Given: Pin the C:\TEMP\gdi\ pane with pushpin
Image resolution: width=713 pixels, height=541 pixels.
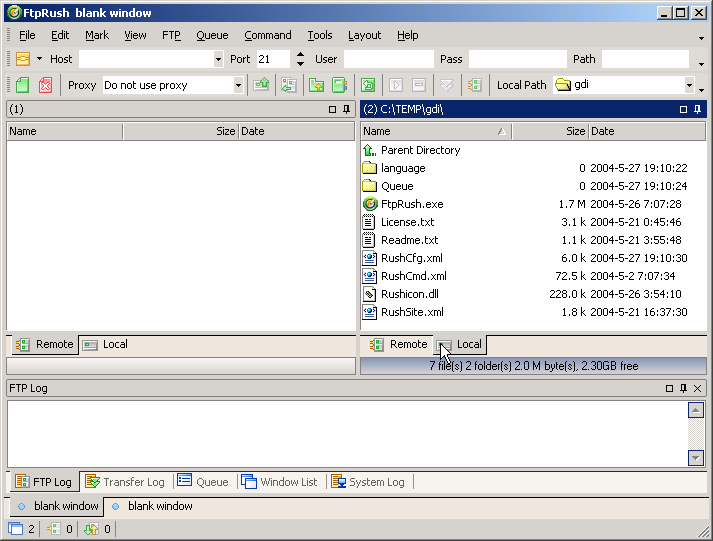Looking at the screenshot, I should 697,109.
